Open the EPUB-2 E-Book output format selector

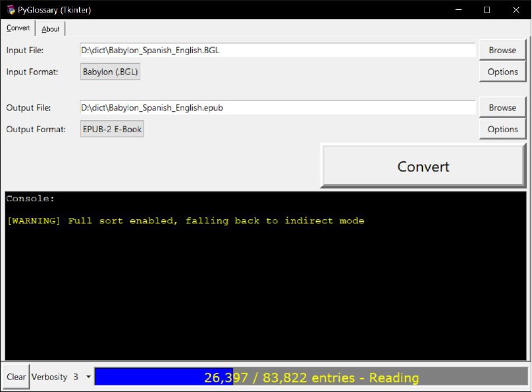click(x=112, y=130)
